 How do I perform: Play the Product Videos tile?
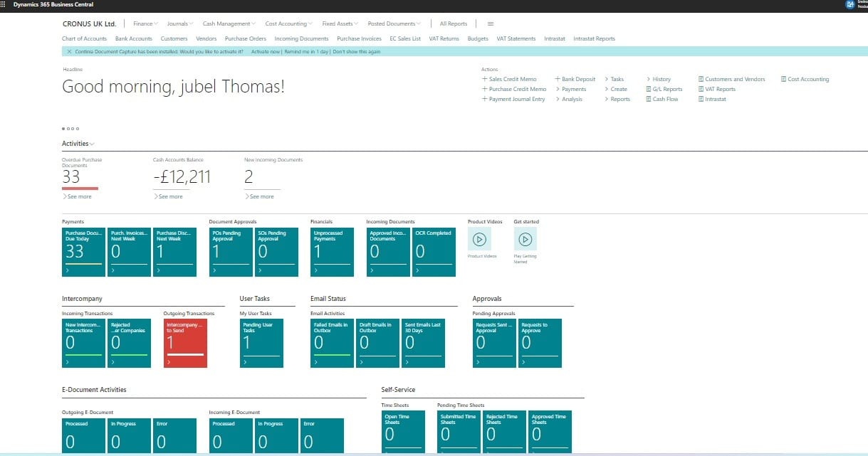(479, 239)
